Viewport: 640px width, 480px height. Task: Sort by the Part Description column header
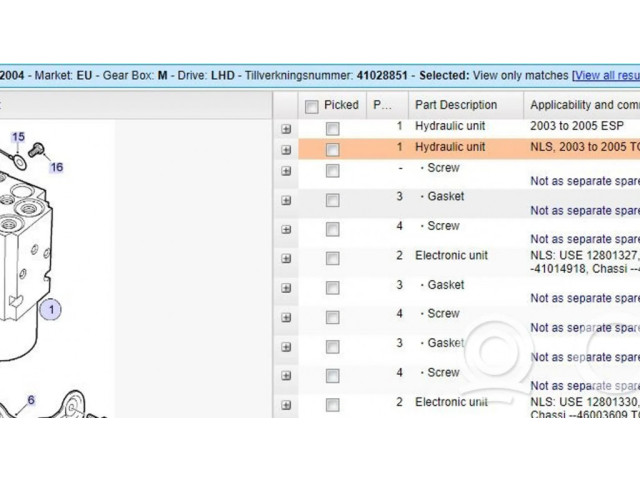(456, 105)
